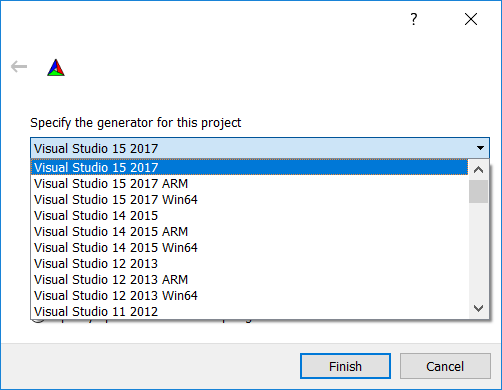
Task: Select Visual Studio 11 2012 generator
Action: click(x=249, y=311)
